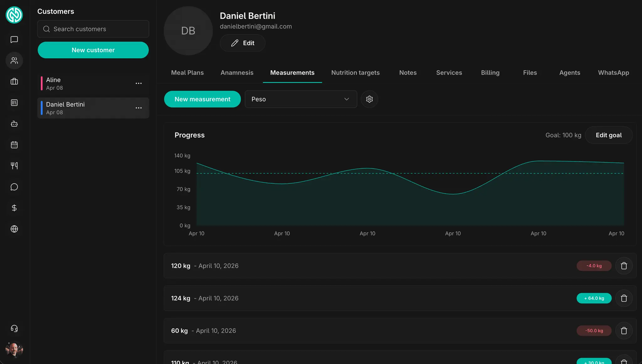Click the New customer button
642x364 pixels.
coord(93,50)
